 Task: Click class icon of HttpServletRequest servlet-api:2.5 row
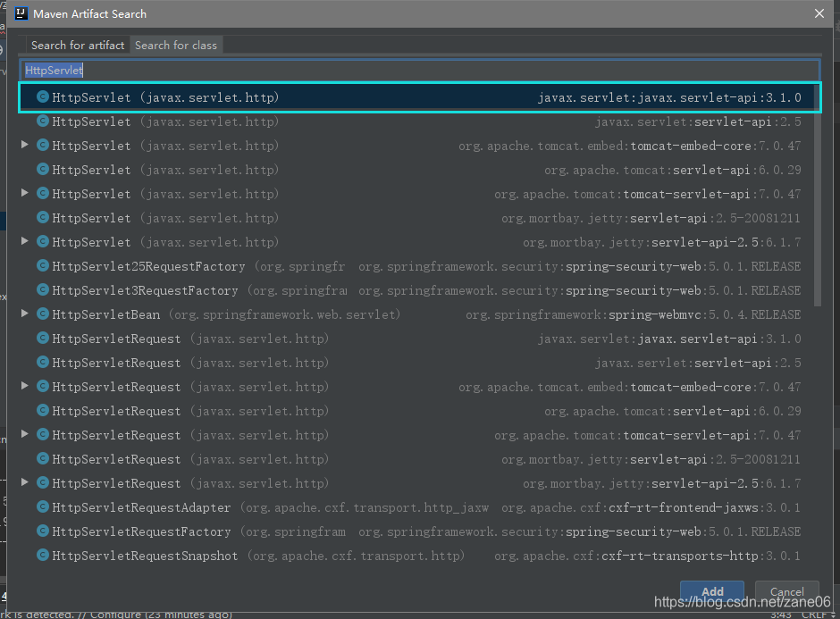(43, 362)
